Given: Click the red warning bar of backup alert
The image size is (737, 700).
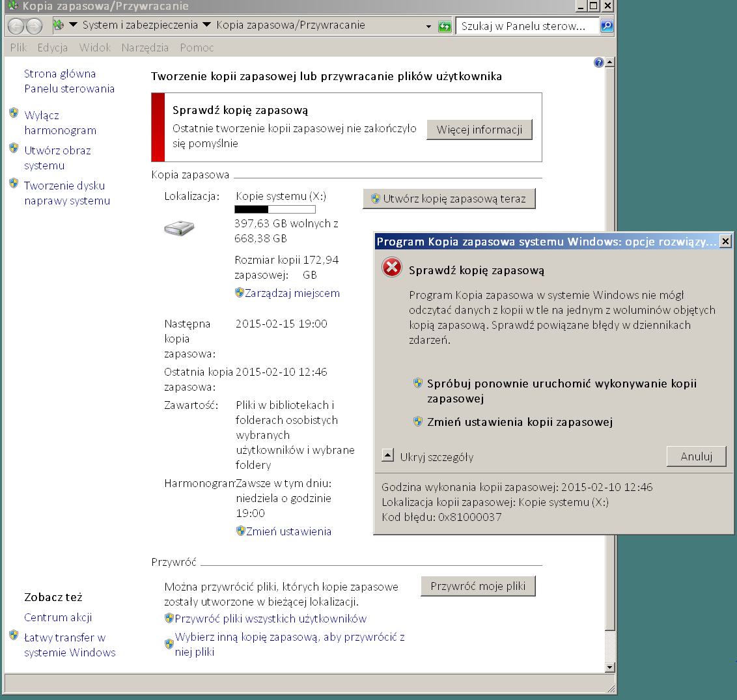Looking at the screenshot, I should click(x=158, y=128).
